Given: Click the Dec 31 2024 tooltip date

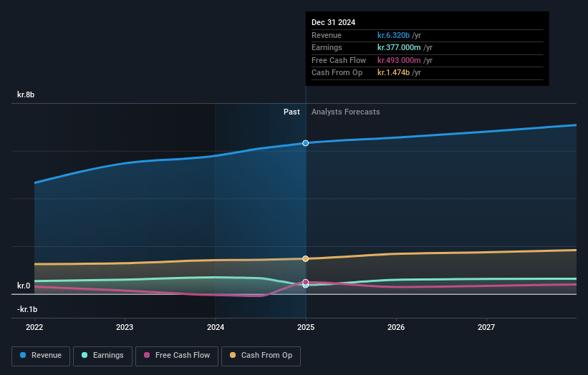Looking at the screenshot, I should tap(333, 22).
